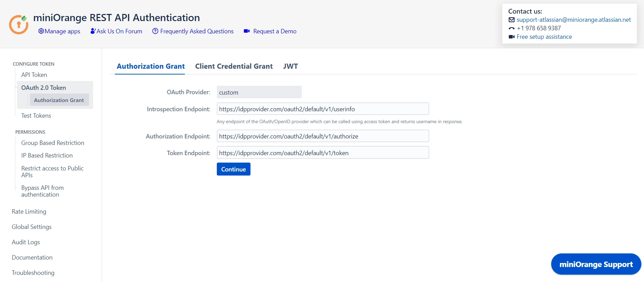
Task: Click the gear icon beside Manage apps
Action: click(x=41, y=31)
